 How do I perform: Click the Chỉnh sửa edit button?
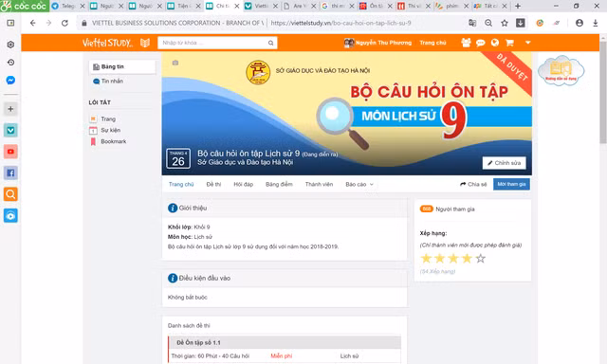coord(504,163)
